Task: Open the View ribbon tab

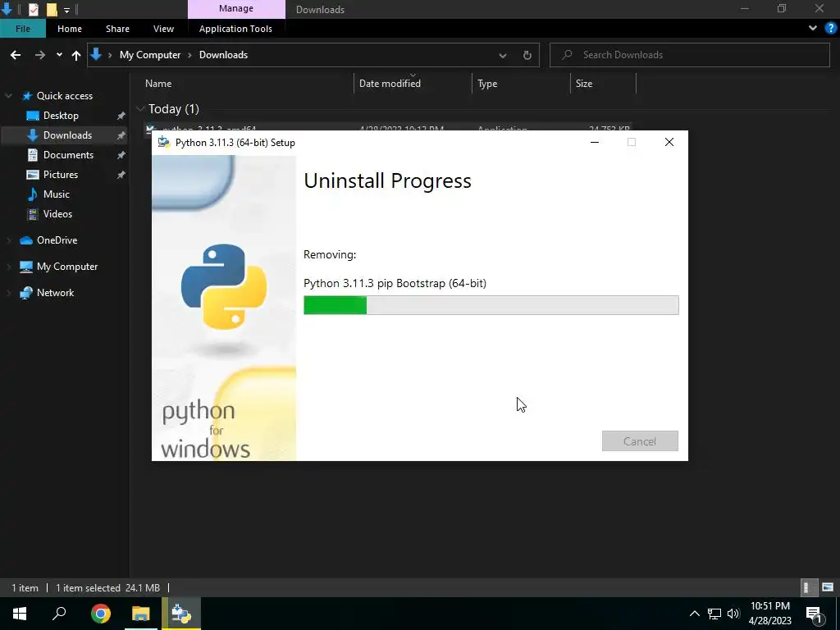Action: (163, 29)
